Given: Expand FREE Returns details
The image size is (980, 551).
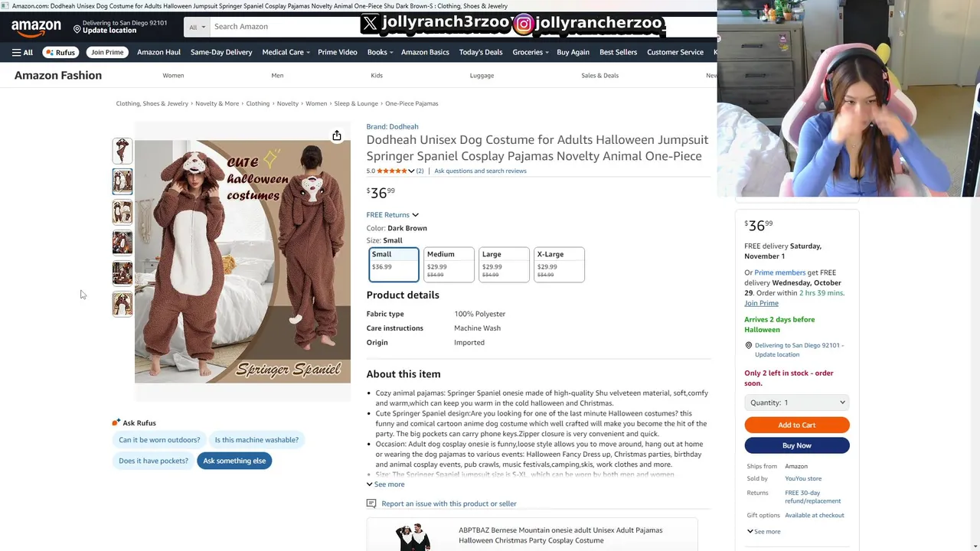Looking at the screenshot, I should click(393, 215).
